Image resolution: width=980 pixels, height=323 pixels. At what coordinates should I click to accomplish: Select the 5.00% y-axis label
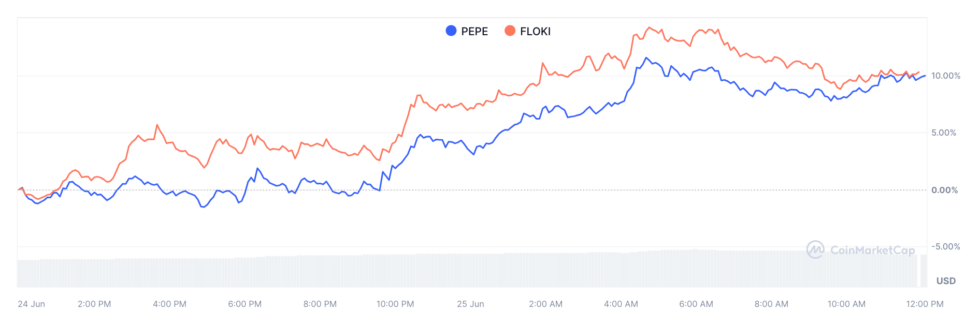click(x=943, y=133)
